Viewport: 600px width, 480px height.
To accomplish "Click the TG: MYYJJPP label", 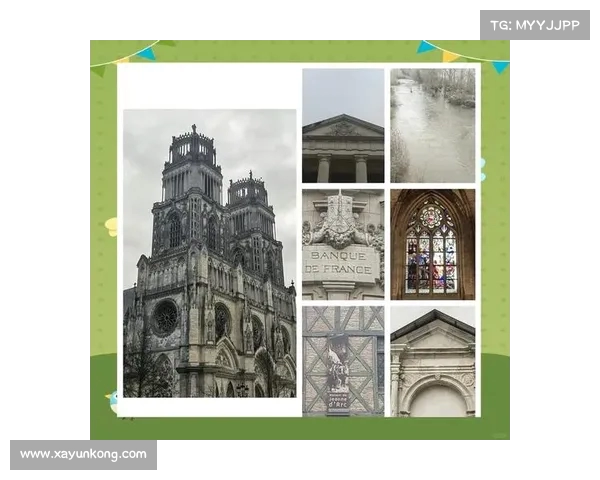I will click(535, 25).
